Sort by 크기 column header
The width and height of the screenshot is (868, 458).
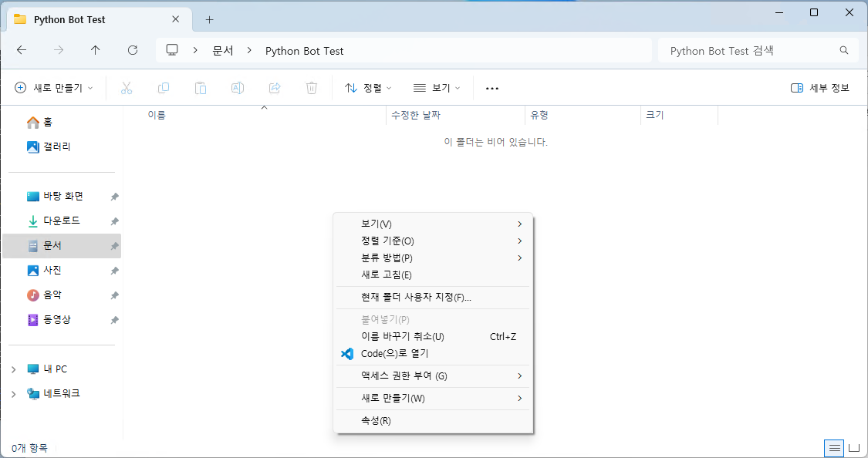tap(679, 115)
